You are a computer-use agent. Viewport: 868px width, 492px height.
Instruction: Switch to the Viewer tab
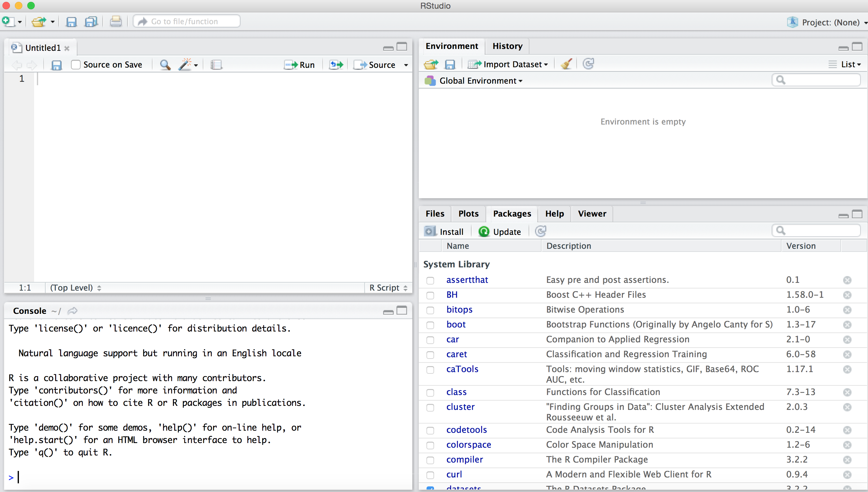click(x=592, y=213)
